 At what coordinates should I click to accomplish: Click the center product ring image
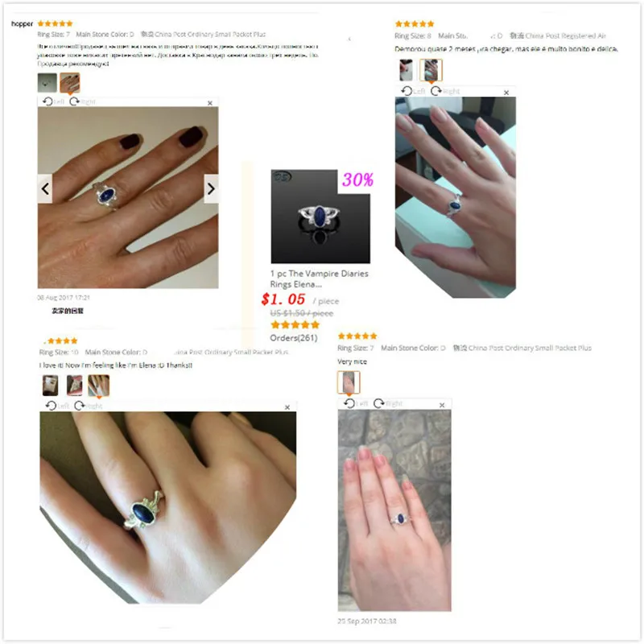click(320, 217)
